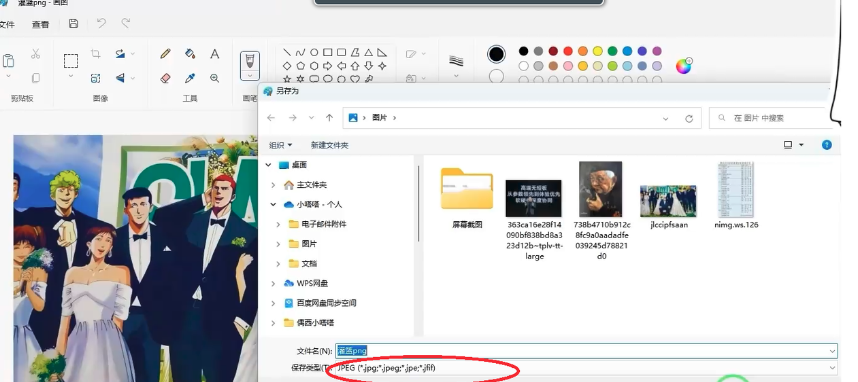The width and height of the screenshot is (858, 382).
Task: Select the rectangular selection tool
Action: (71, 60)
